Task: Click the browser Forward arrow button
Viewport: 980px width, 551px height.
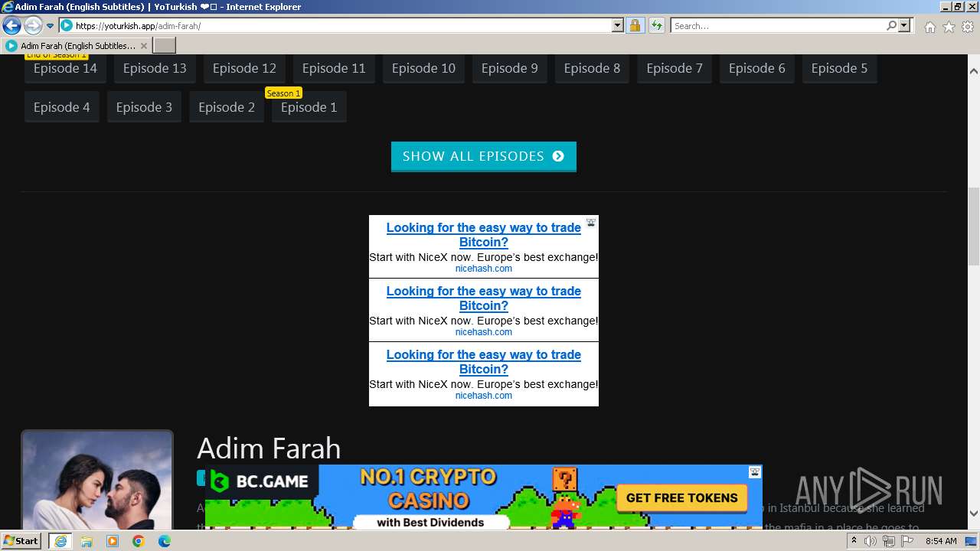Action: 33,26
